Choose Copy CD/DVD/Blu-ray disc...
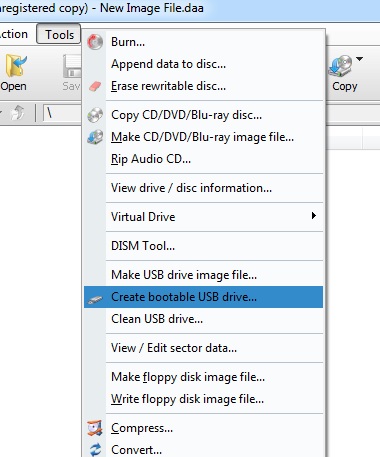The width and height of the screenshot is (380, 457). (203, 115)
